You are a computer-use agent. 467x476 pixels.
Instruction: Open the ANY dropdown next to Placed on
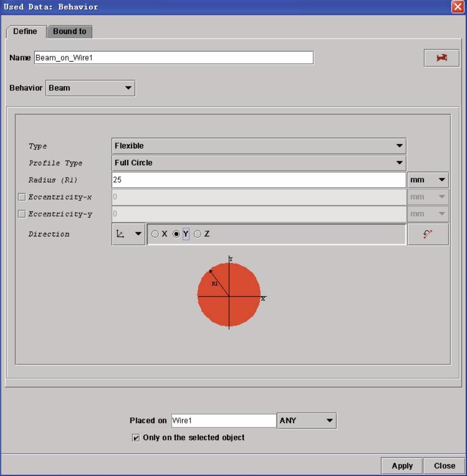[x=307, y=421]
